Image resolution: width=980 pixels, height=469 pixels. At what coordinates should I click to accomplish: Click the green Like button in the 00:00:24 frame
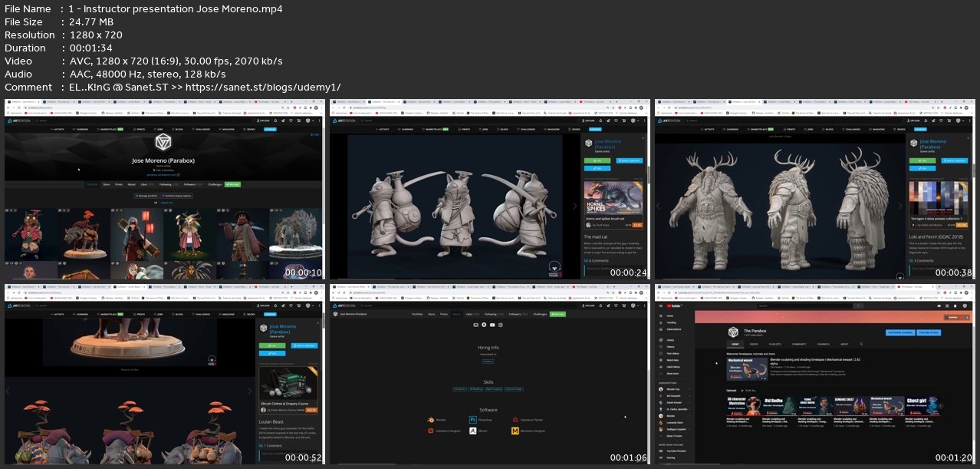point(597,160)
